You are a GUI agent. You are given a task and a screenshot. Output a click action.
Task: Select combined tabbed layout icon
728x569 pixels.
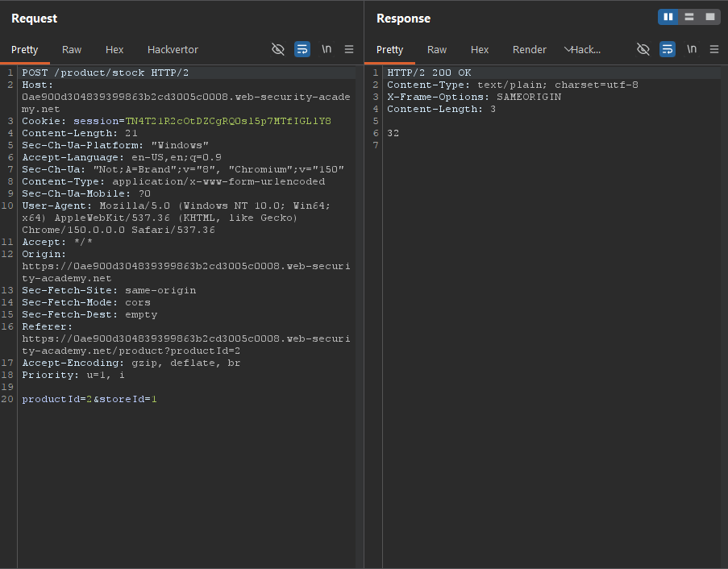tap(710, 17)
